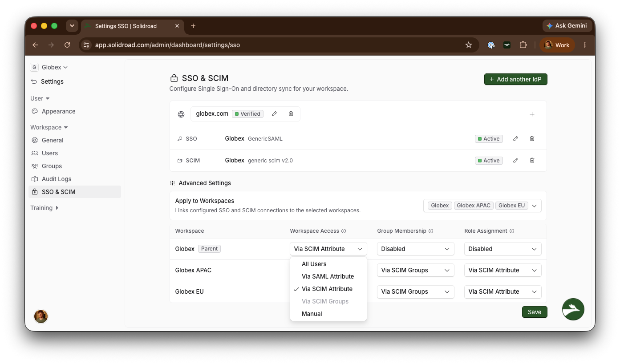Click the Parent tag beside Globex
620x364 pixels.
pyautogui.click(x=209, y=249)
